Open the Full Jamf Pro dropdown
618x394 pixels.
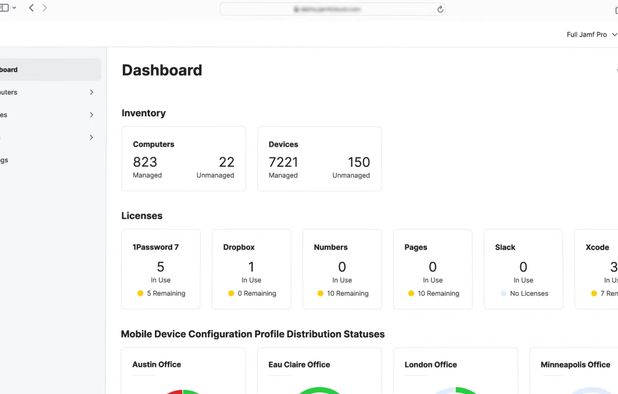tap(591, 35)
